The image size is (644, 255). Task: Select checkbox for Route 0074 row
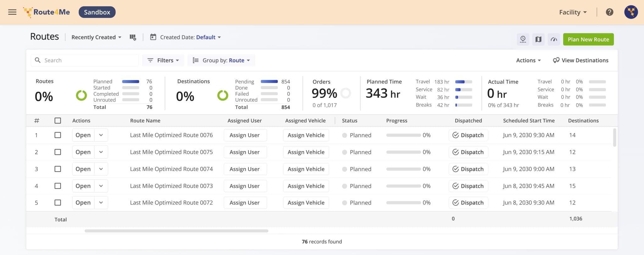pos(58,169)
